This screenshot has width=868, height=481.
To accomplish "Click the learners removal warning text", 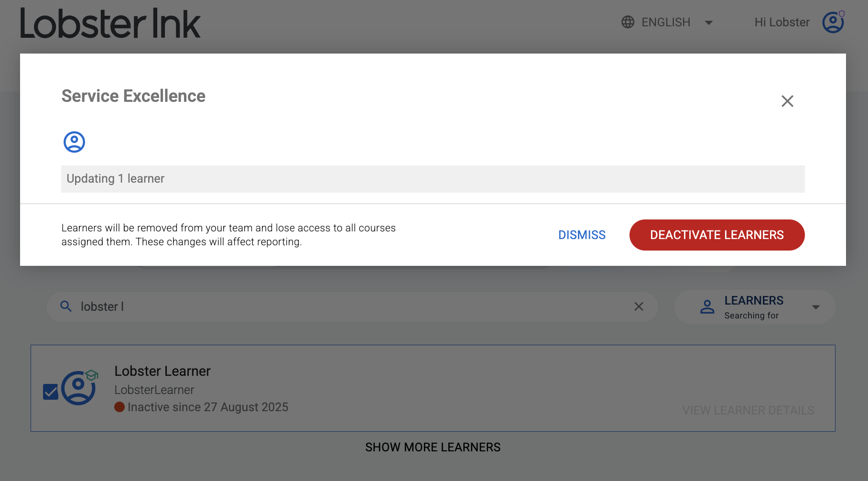I will [228, 235].
